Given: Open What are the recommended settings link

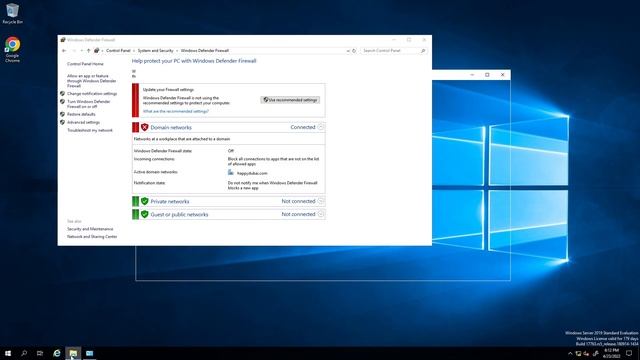Looking at the screenshot, I should click(x=176, y=111).
